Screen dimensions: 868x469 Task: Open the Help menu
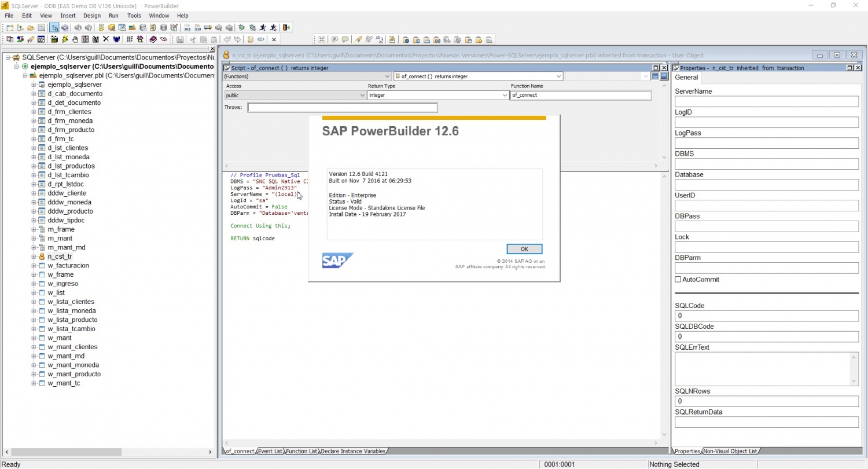point(183,16)
